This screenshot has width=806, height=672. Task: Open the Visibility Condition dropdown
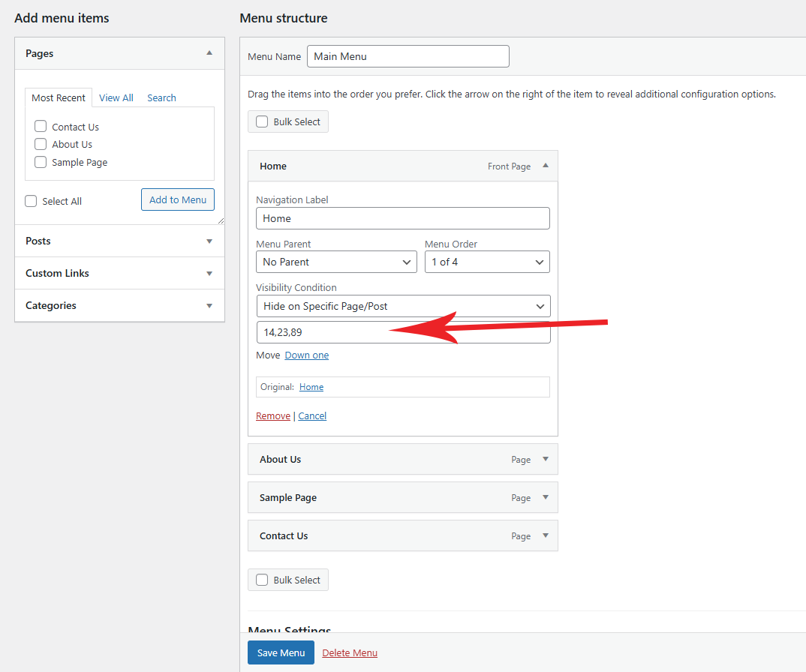[x=403, y=306]
